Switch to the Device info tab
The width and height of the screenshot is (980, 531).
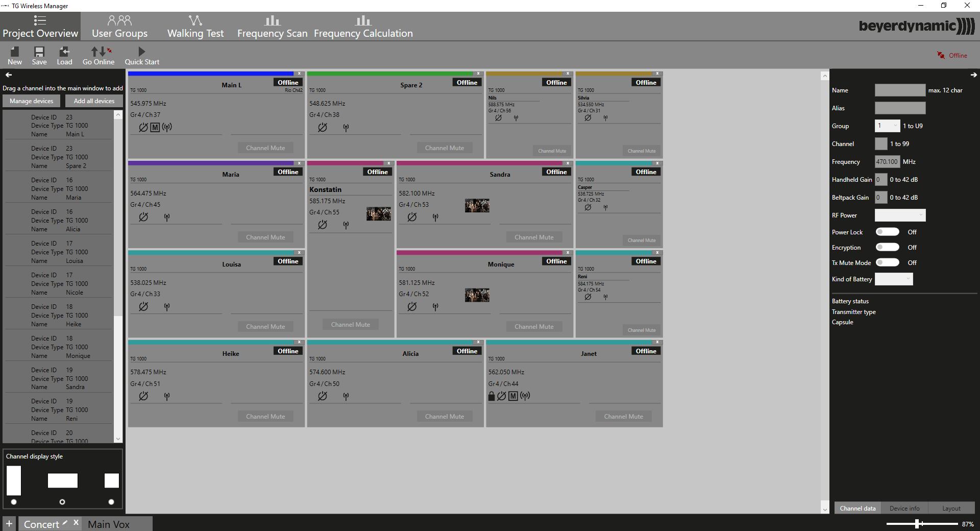coord(904,508)
